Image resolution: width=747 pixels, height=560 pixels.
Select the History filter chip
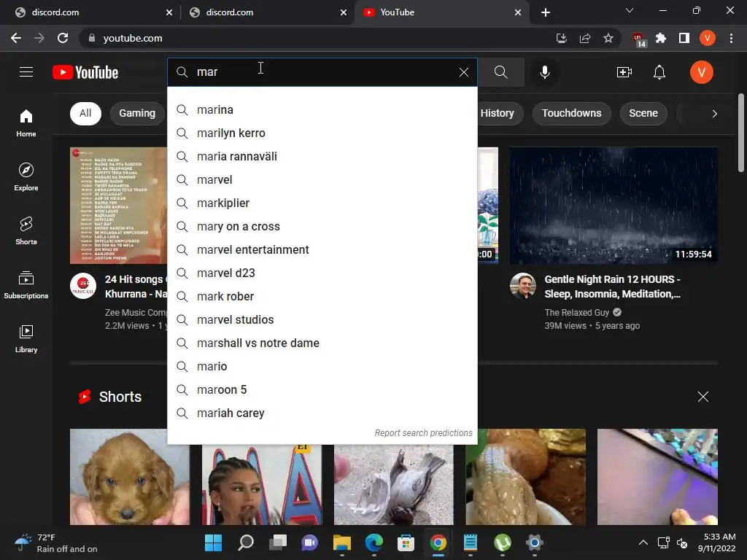pos(498,113)
